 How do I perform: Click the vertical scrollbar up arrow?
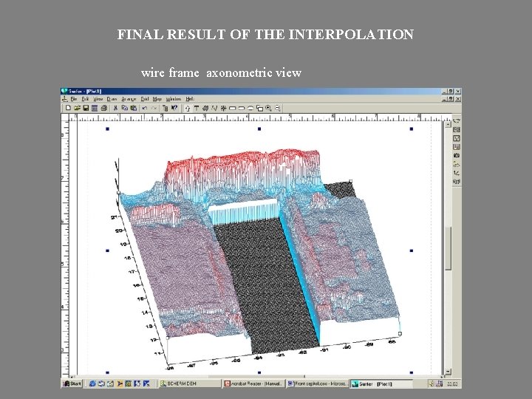(x=449, y=125)
